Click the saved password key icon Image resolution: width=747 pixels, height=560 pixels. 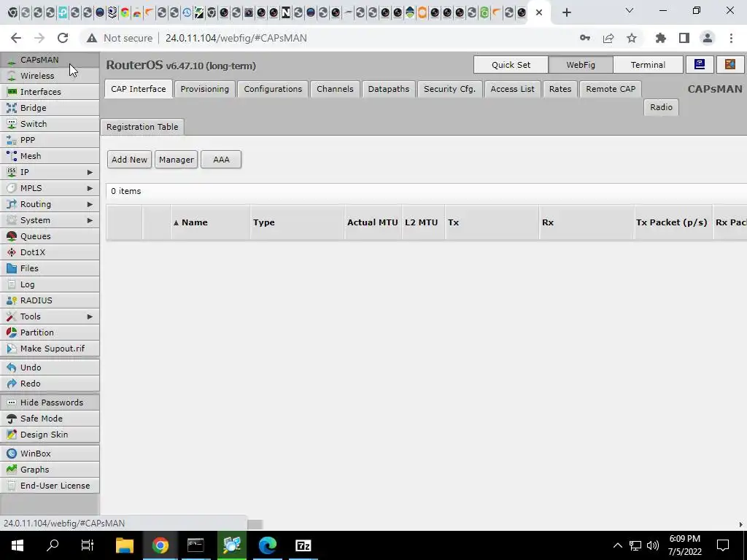pos(585,38)
